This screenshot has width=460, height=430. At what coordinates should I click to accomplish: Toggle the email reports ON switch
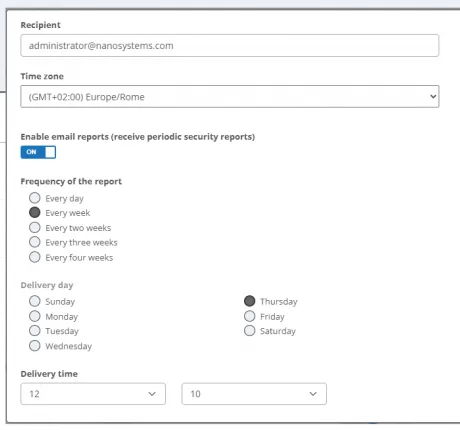pyautogui.click(x=38, y=152)
